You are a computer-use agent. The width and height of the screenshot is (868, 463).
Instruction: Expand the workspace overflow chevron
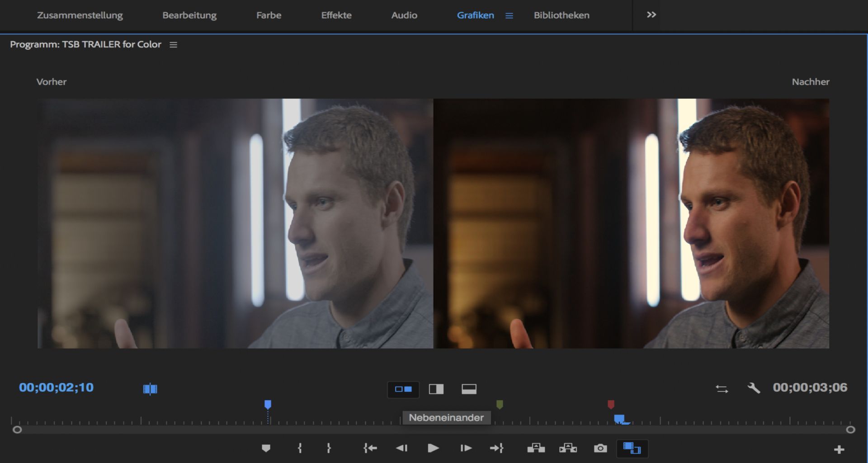point(651,15)
